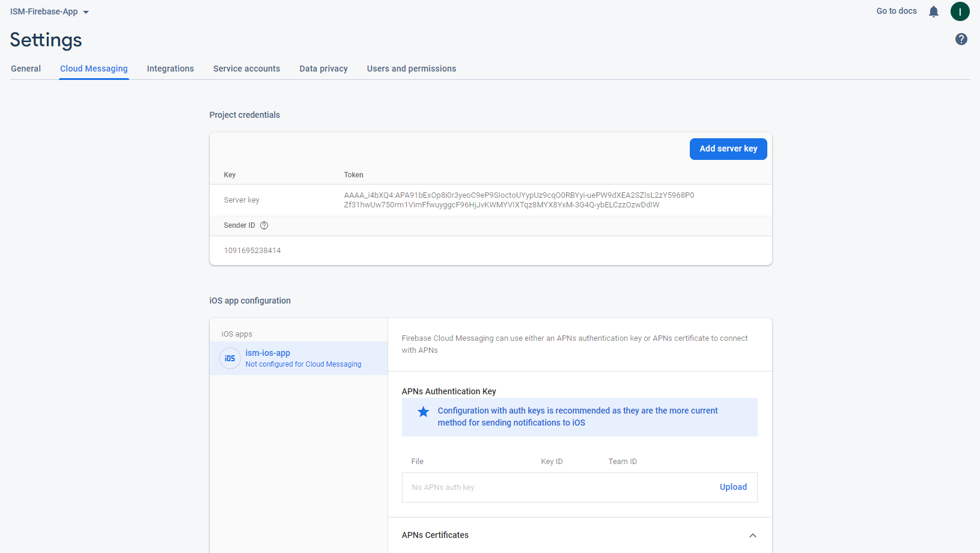Click the APNs Certificates heading
This screenshot has width=980, height=553.
click(x=435, y=535)
